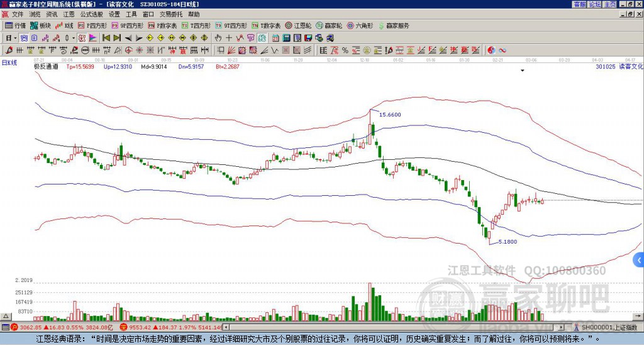
Task: Switch to K线 chart view
Action: [x=64, y=25]
